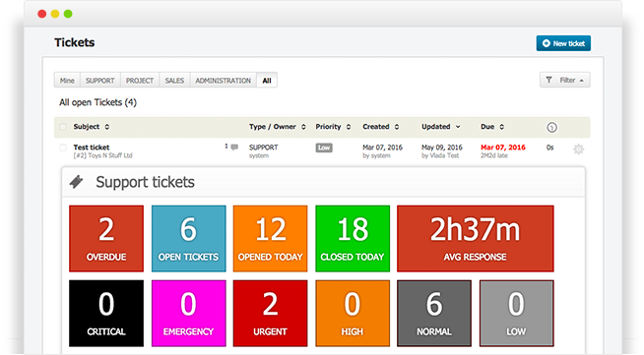Click the clock icon in table header
This screenshot has width=644, height=355.
[551, 128]
